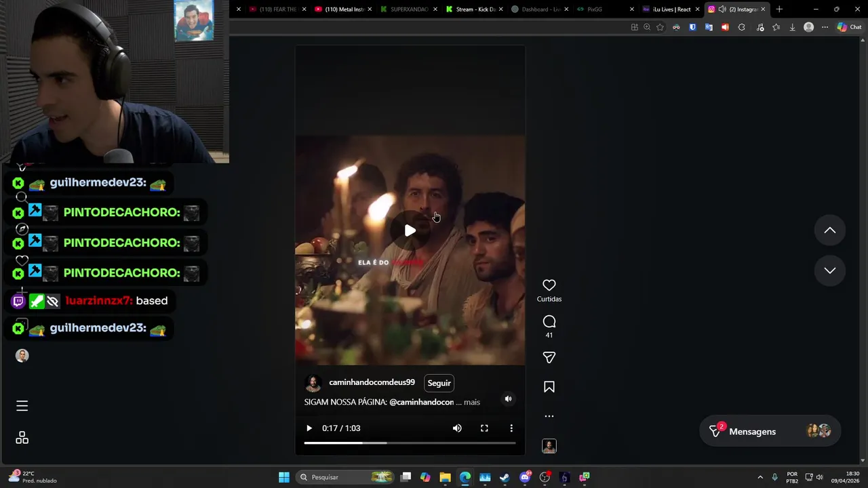Show hidden system tray icons
868x488 pixels.
pos(759,477)
